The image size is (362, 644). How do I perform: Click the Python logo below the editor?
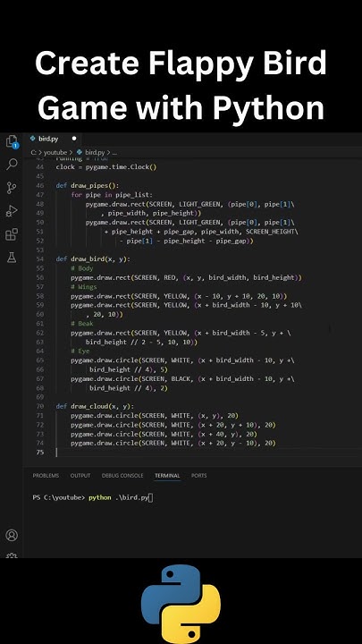point(181,604)
